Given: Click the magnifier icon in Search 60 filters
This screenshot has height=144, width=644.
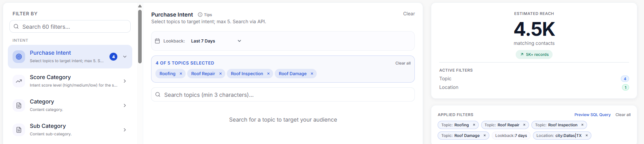Looking at the screenshot, I should (x=16, y=27).
